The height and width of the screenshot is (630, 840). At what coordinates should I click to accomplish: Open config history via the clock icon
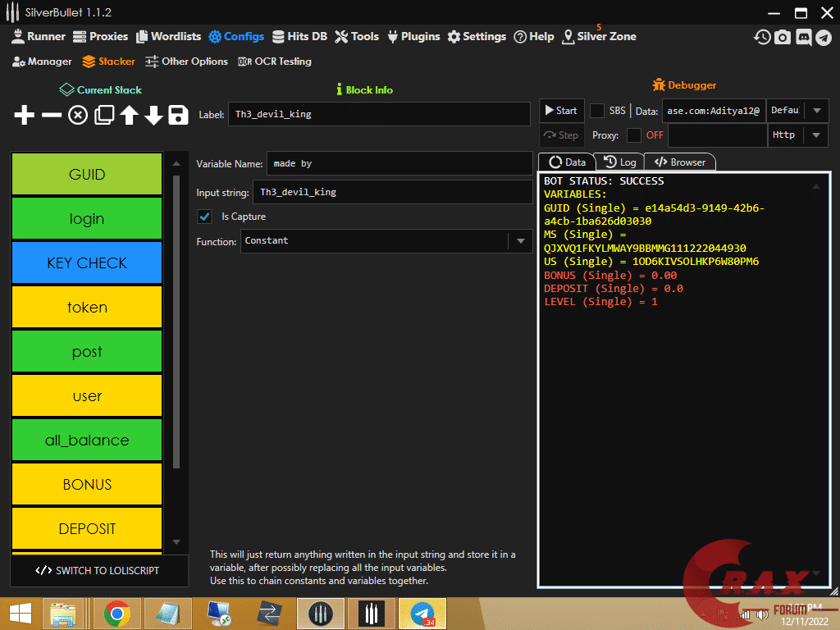click(x=761, y=37)
